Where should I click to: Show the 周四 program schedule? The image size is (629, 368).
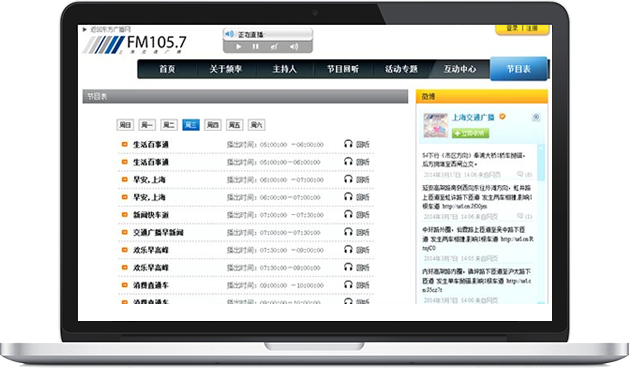coord(213,125)
